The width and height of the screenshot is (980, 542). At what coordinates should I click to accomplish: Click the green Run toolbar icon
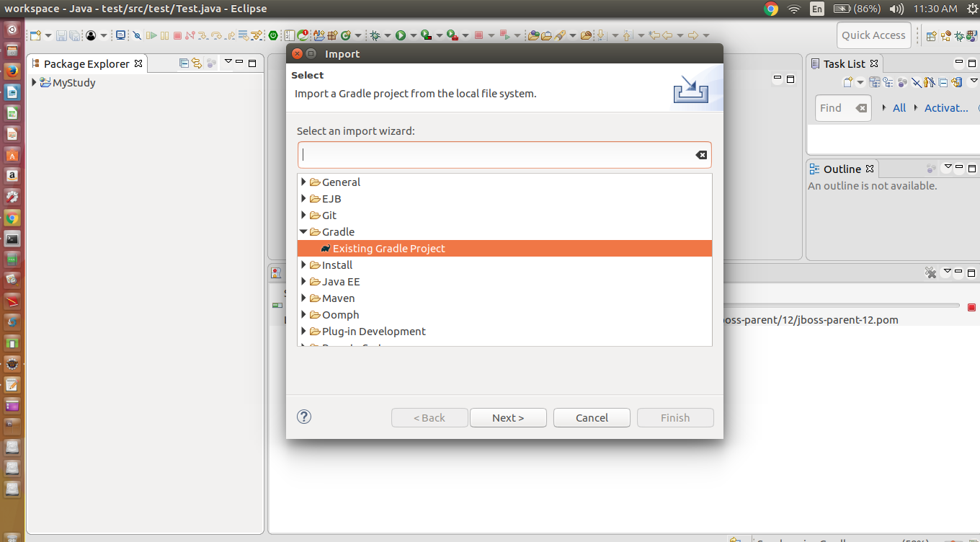pyautogui.click(x=401, y=35)
